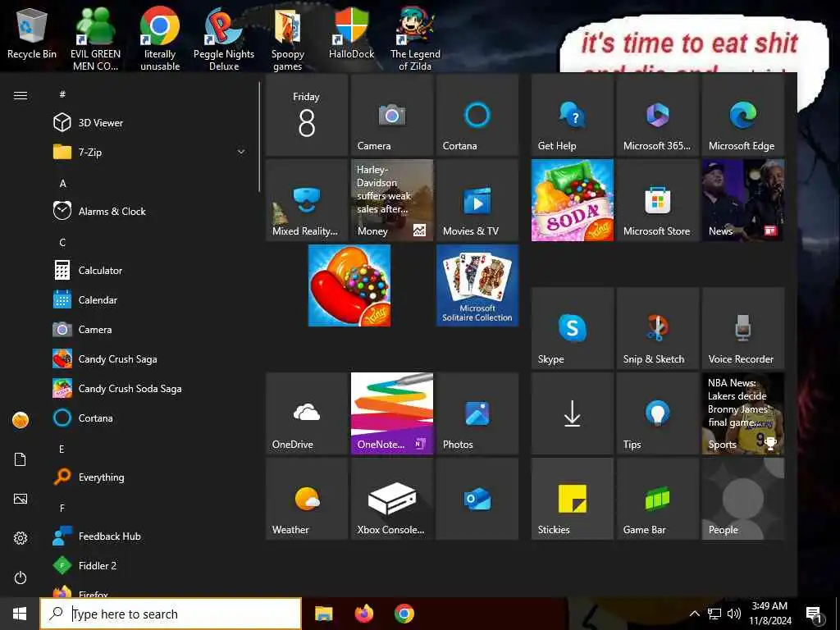Open the Candy Crush Saga tile

(349, 285)
